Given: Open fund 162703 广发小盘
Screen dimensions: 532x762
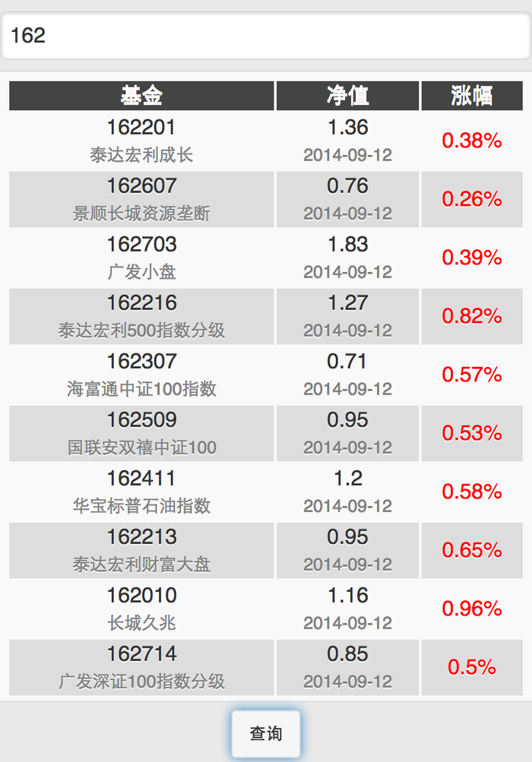Looking at the screenshot, I should pyautogui.click(x=141, y=258).
